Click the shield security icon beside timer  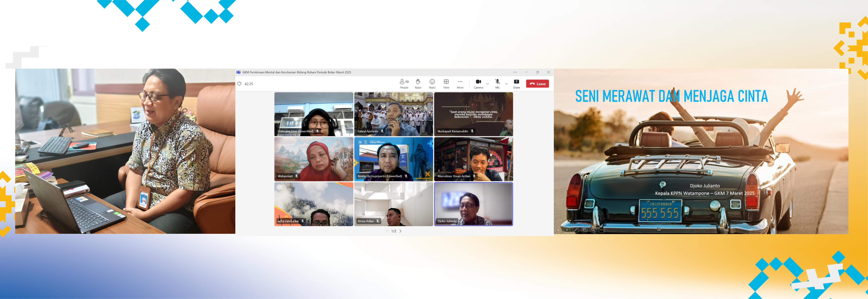click(240, 84)
